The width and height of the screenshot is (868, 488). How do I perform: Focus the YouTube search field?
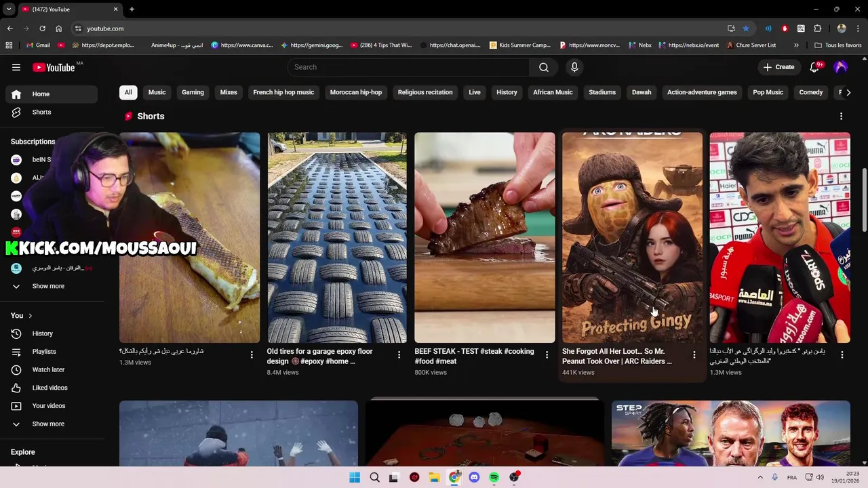[x=408, y=67]
